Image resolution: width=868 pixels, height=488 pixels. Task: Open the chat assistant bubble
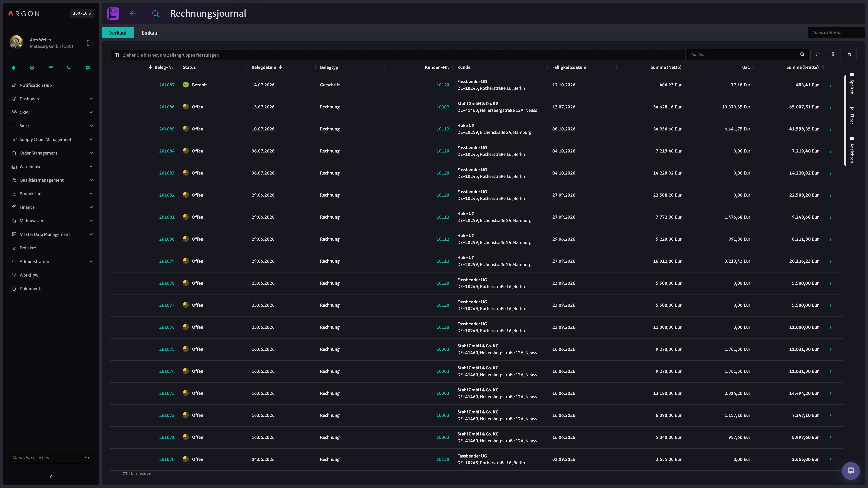(851, 471)
